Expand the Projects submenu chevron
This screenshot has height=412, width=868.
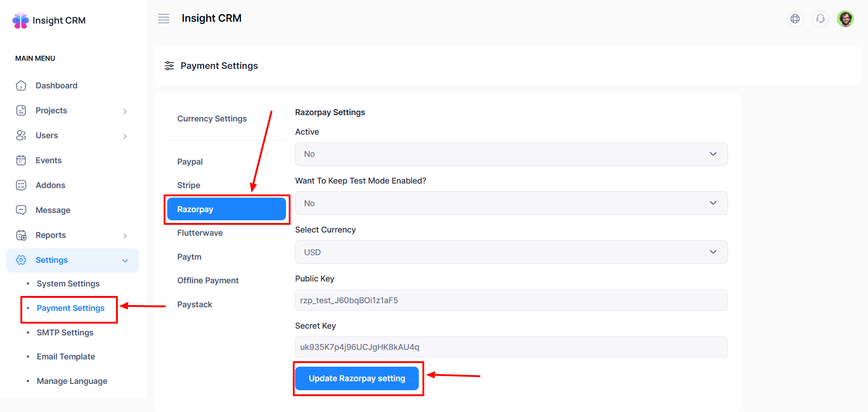point(125,111)
